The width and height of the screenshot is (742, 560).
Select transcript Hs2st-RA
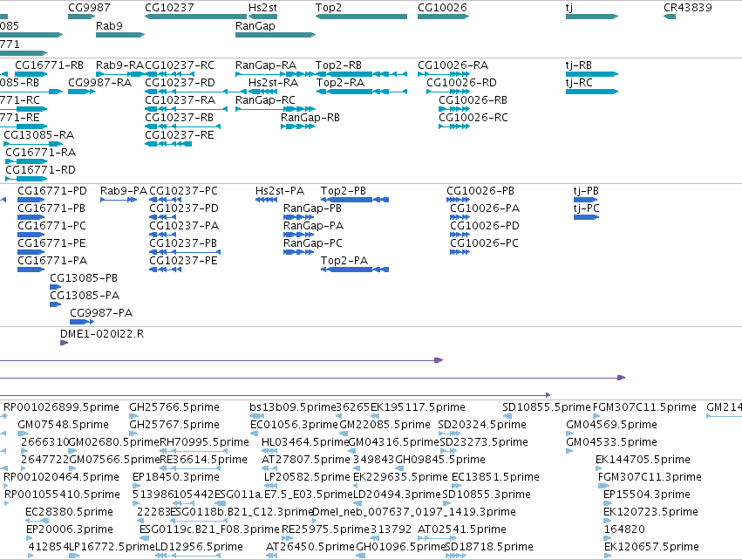pos(274,83)
